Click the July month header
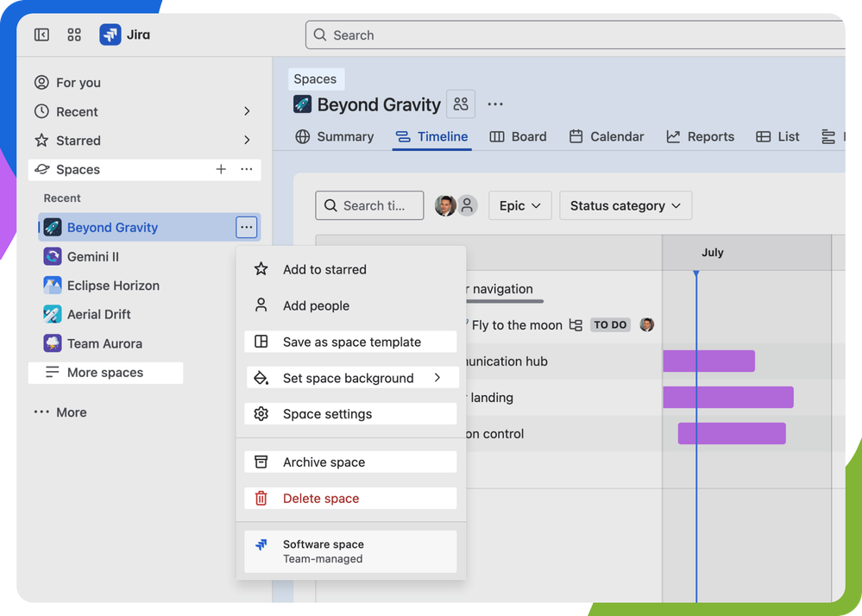This screenshot has height=616, width=862. [712, 253]
